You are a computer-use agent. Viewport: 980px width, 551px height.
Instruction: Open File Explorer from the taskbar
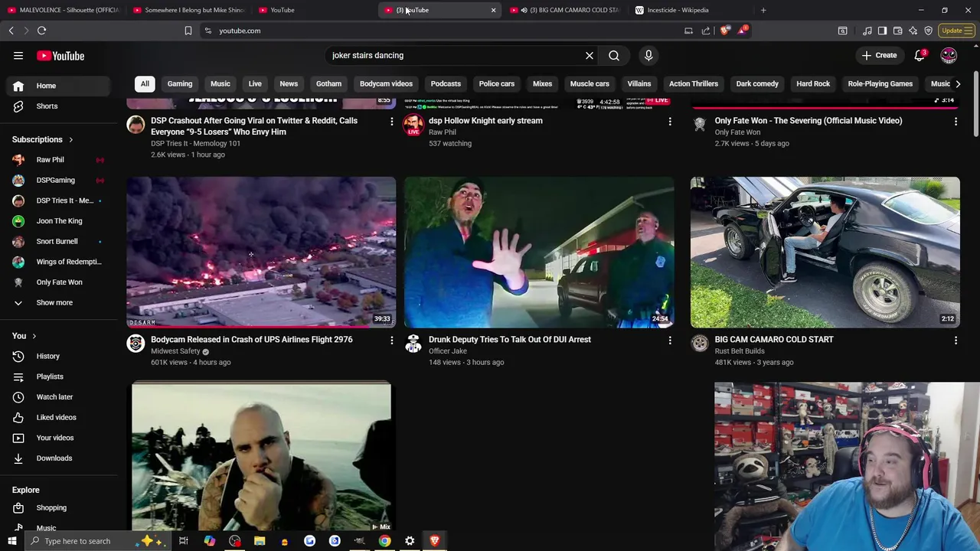coord(260,541)
